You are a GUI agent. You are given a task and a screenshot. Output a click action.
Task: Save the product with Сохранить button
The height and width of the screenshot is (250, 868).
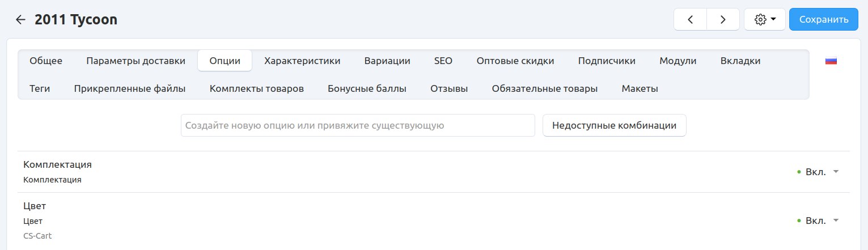point(823,19)
